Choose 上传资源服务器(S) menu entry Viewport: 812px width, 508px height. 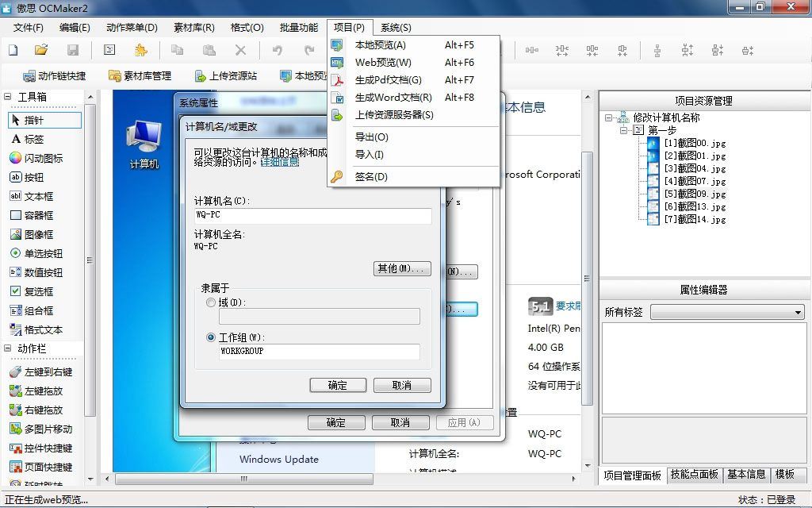pyautogui.click(x=414, y=115)
